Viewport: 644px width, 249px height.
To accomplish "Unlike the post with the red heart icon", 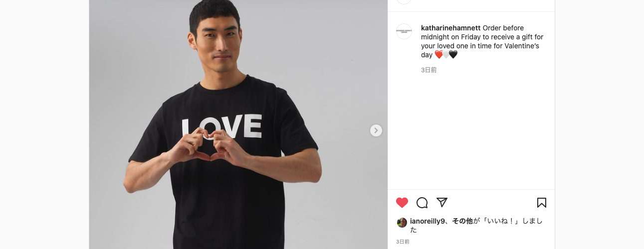I will point(402,203).
